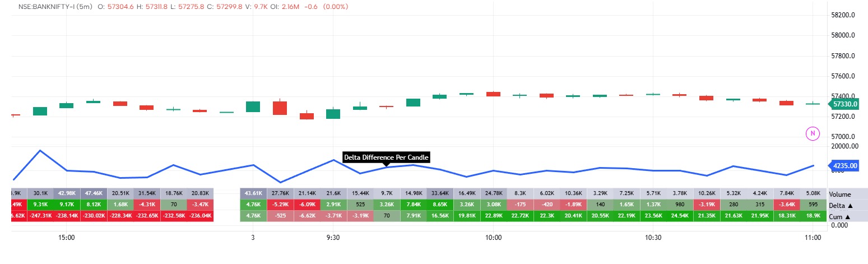Click the -247.31K cumulative delta cell
The image size is (868, 264).
click(x=40, y=216)
